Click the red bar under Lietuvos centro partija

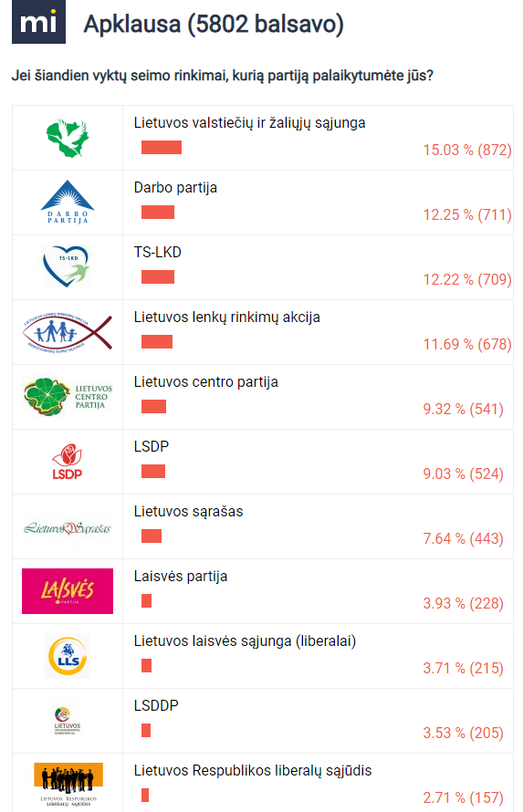(153, 407)
